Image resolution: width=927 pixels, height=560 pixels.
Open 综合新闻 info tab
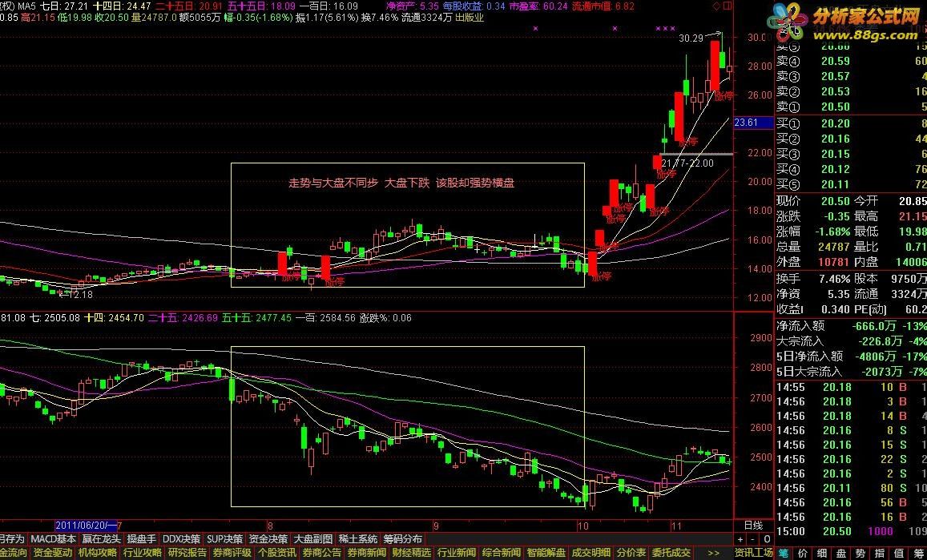[502, 553]
